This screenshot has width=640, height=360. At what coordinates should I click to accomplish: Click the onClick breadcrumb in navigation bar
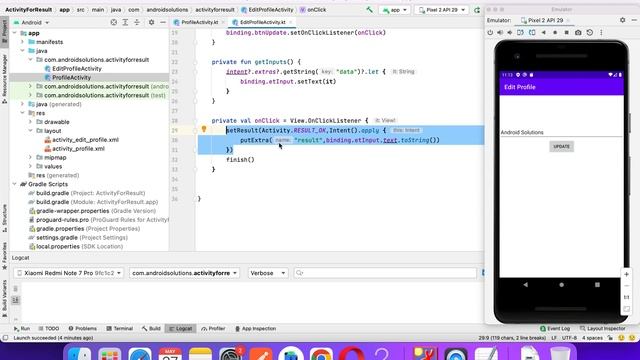[313, 9]
